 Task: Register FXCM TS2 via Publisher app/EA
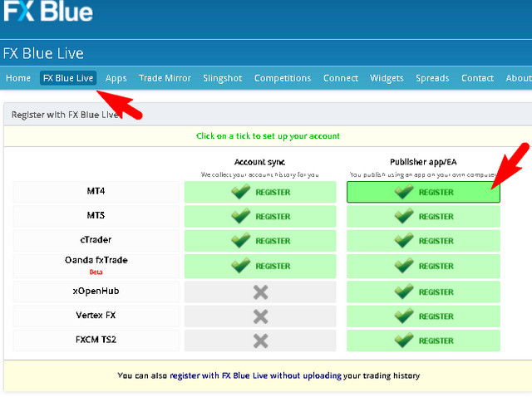click(x=423, y=341)
